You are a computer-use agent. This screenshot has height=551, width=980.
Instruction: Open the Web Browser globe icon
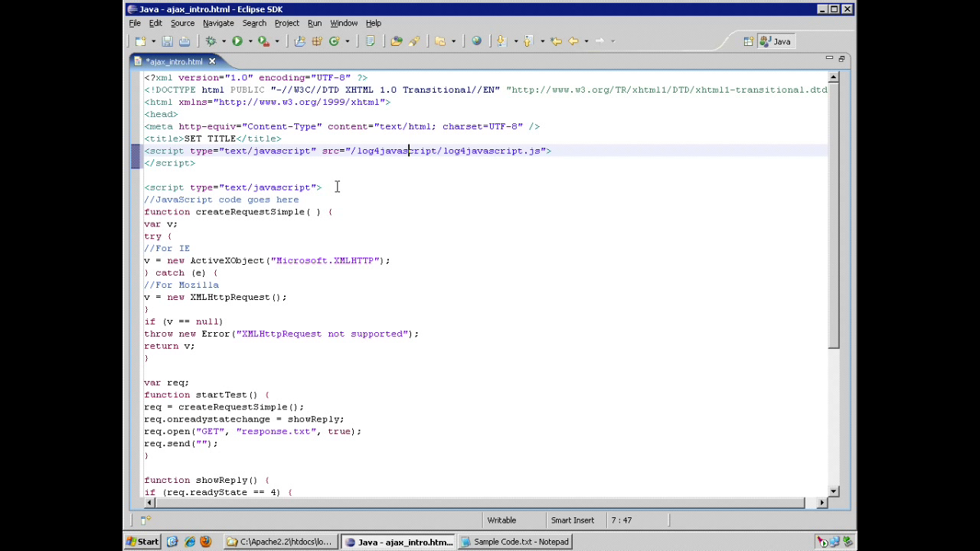(x=477, y=41)
